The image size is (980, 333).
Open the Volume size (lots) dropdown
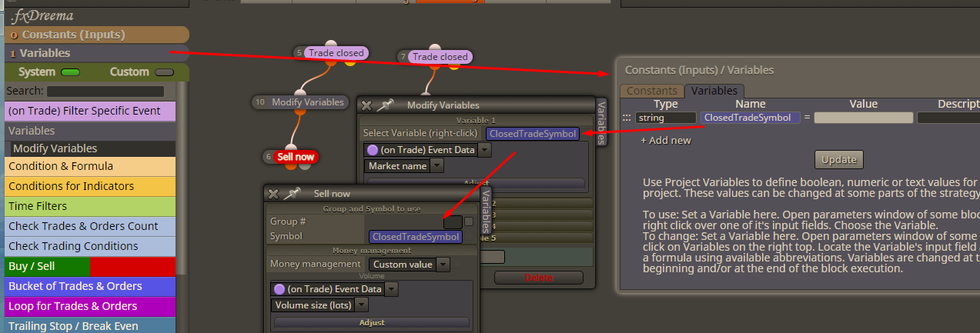tap(361, 305)
